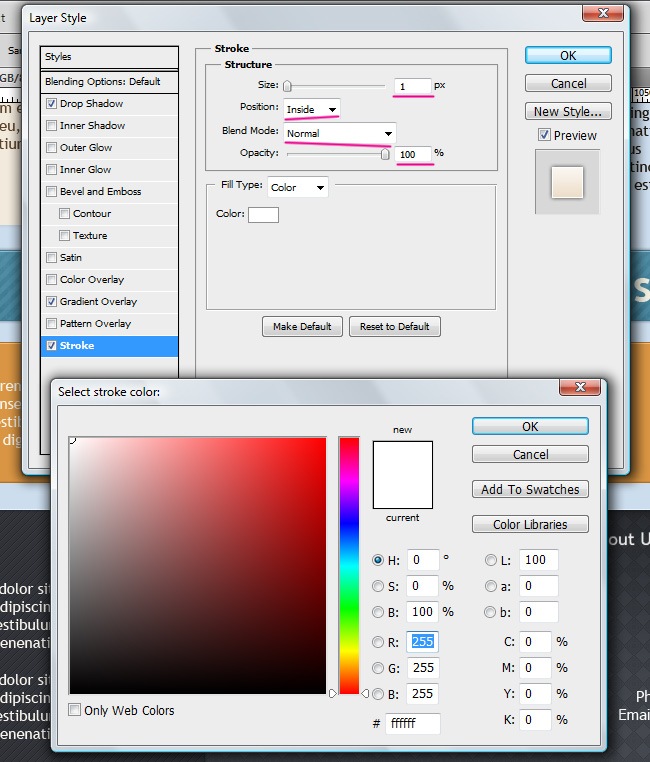Close the Select stroke color dialog

click(x=580, y=388)
